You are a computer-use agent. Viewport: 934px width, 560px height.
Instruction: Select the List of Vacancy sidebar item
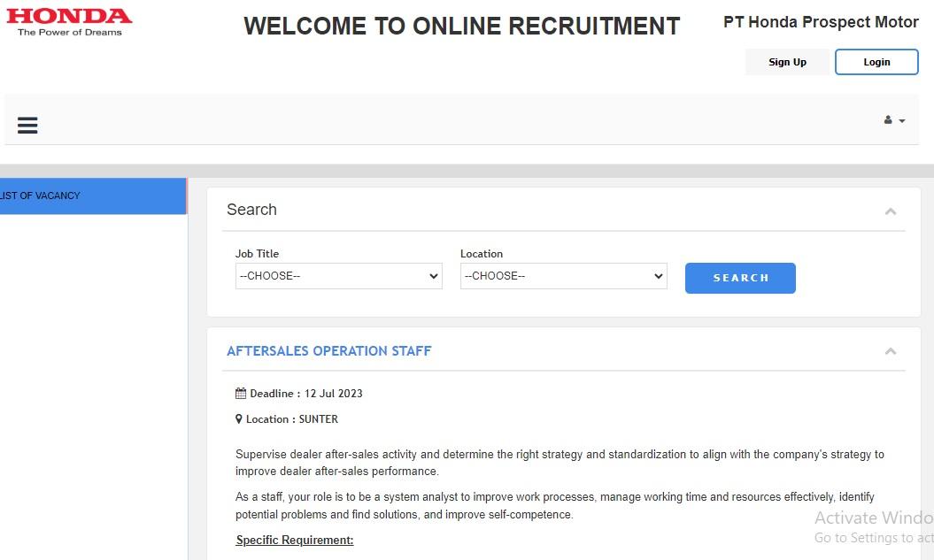tap(89, 196)
